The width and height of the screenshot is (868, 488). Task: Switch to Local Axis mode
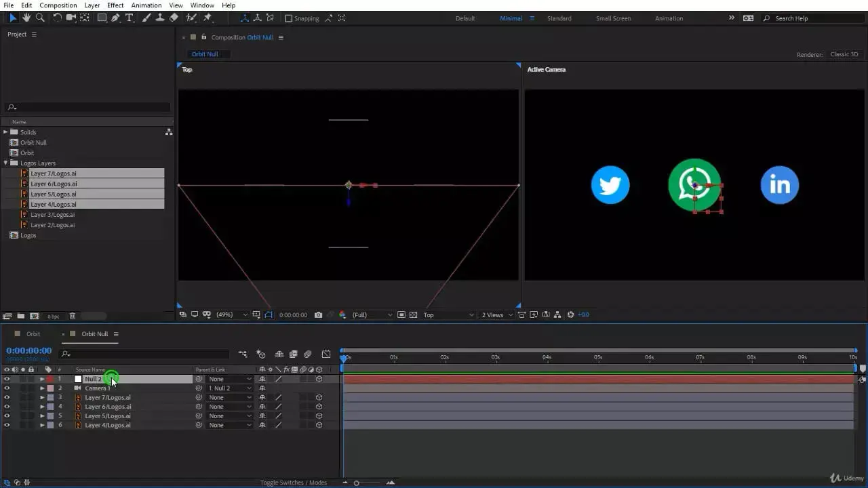pyautogui.click(x=245, y=18)
